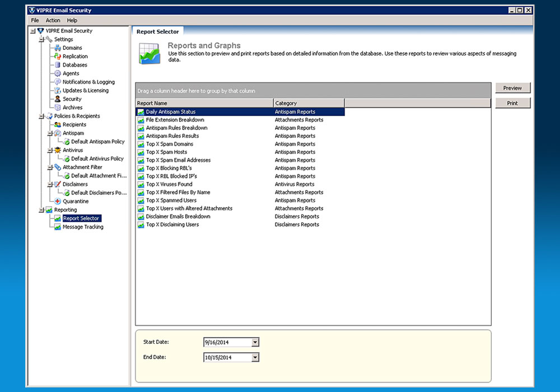Open the Start Date dropdown calendar

click(255, 342)
